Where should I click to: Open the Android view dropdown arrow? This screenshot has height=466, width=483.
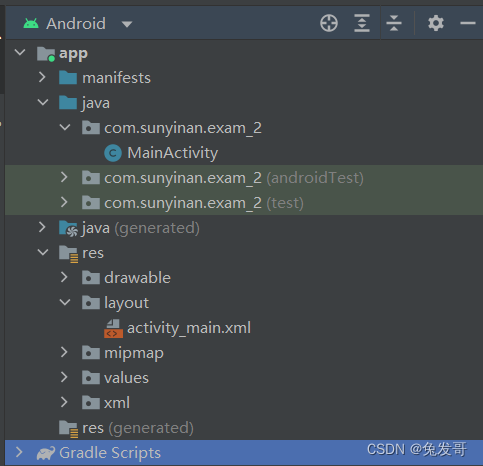[x=127, y=24]
